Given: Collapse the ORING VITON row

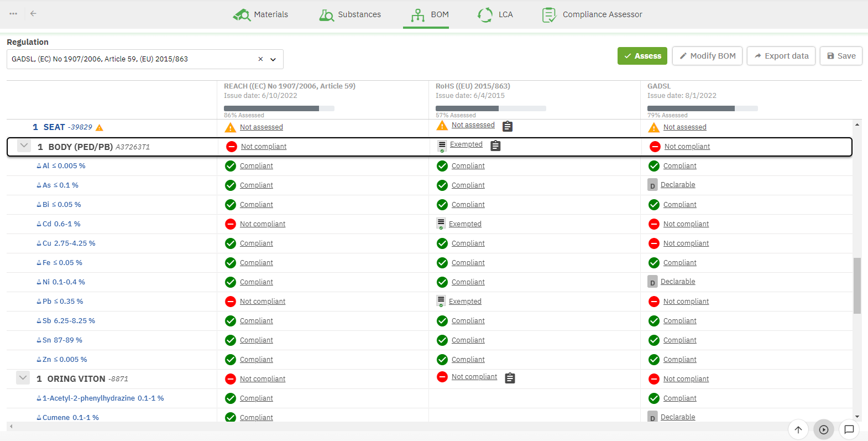Looking at the screenshot, I should click(x=23, y=378).
